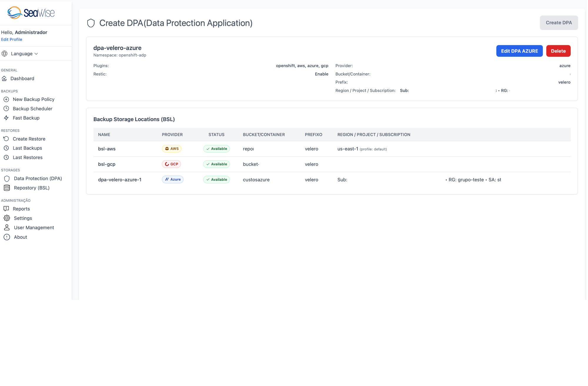The width and height of the screenshot is (588, 386).
Task: Open the Reports section
Action: pos(21,209)
